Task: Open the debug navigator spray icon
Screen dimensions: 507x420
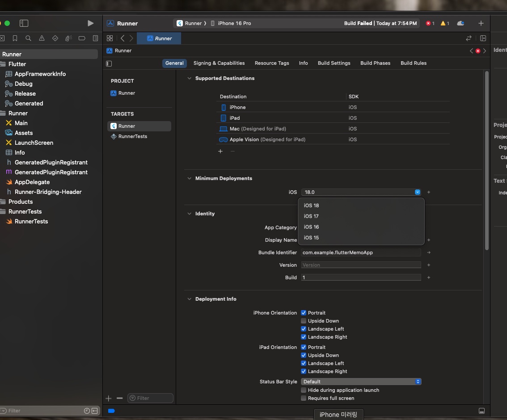Action: point(68,38)
